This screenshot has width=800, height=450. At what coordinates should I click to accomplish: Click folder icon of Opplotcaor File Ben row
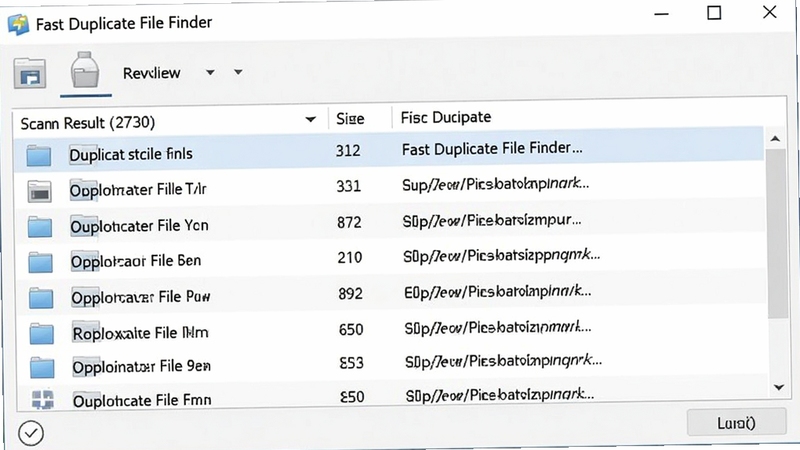point(40,262)
